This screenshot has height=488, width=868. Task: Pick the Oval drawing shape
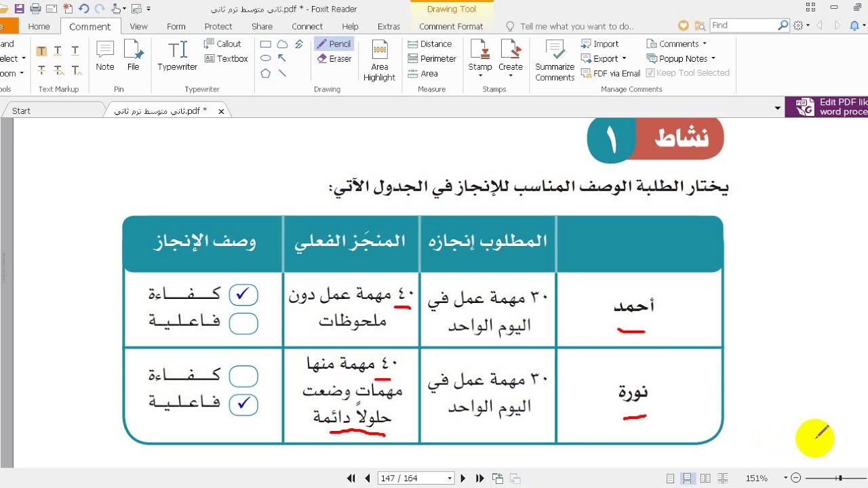tap(266, 58)
